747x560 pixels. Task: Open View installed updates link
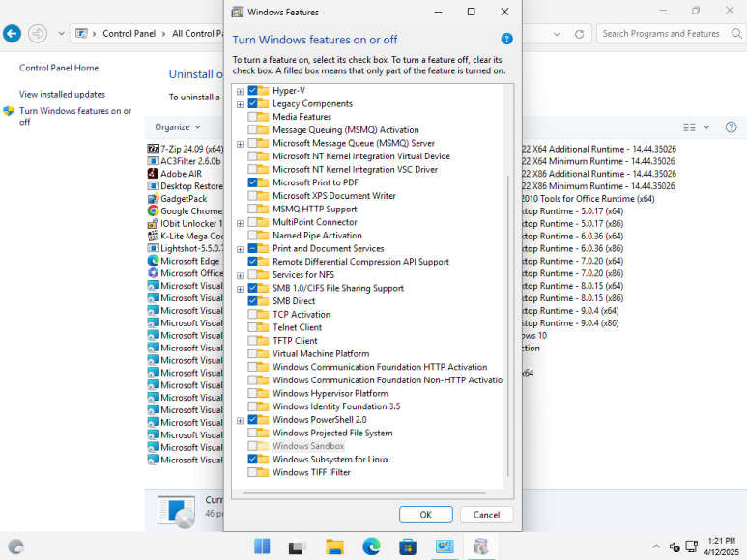(x=62, y=95)
